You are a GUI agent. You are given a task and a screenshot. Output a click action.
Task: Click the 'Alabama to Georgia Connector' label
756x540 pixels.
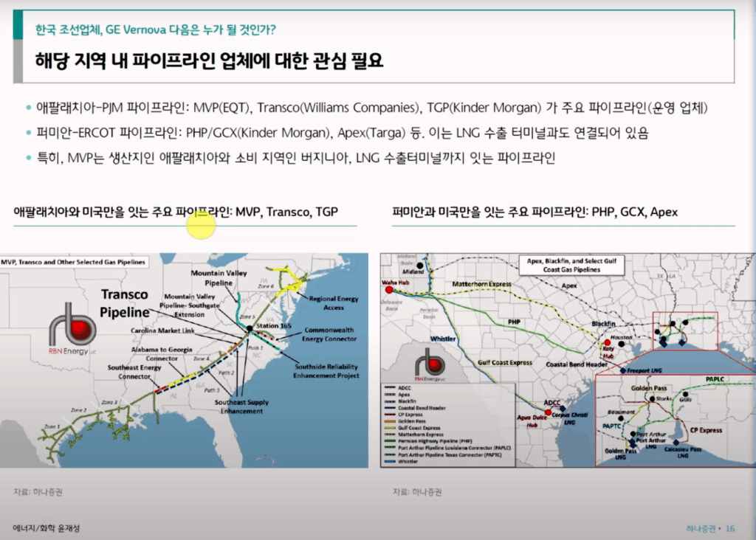tap(162, 354)
